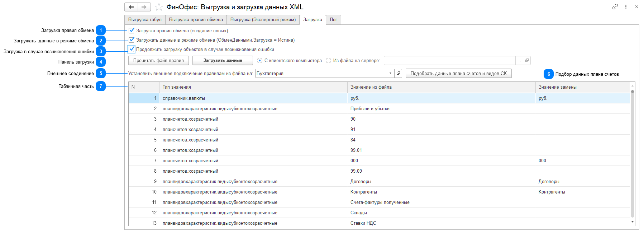
Task: Click the ellipsis file-select button of the server file field
Action: [519, 61]
